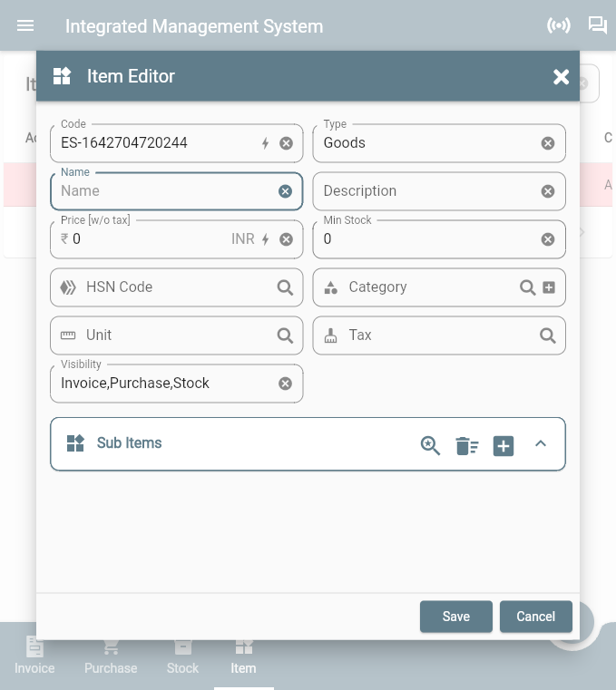Click the Sub Items heading text
This screenshot has height=690, width=616.
(130, 442)
